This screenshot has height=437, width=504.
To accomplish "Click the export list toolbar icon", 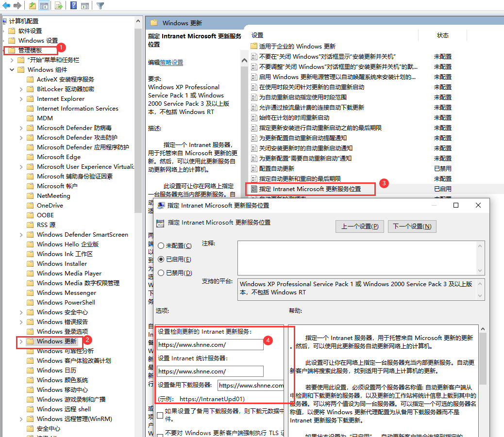I will pyautogui.click(x=58, y=5).
